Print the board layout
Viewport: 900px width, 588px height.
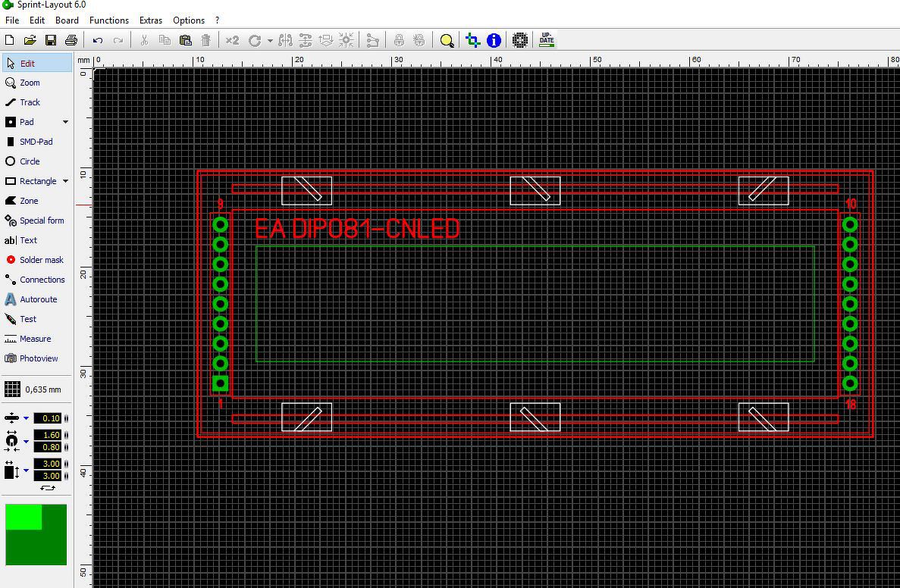tap(71, 40)
